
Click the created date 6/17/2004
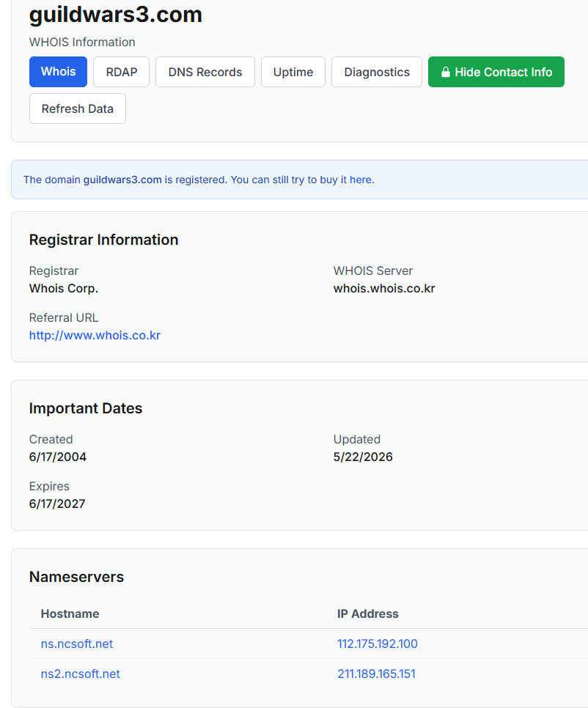point(58,457)
